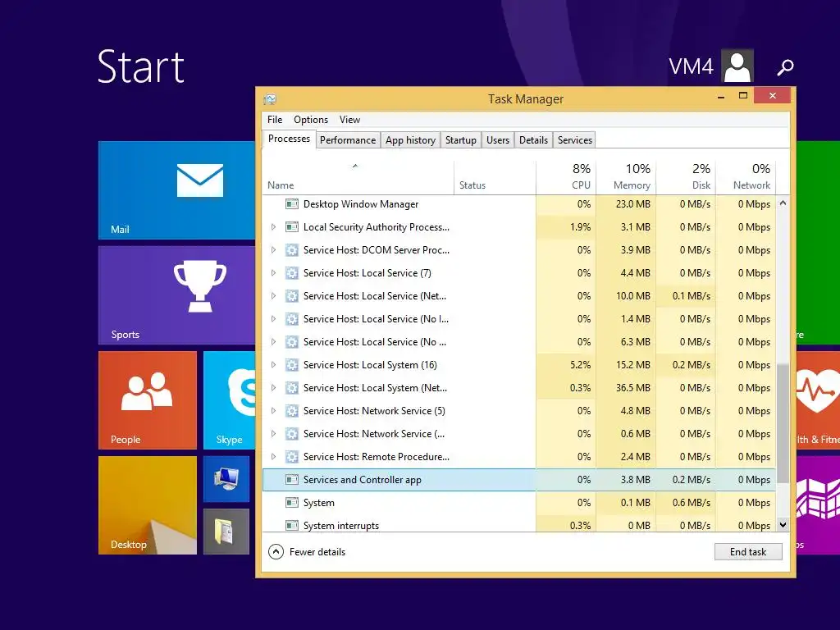This screenshot has width=840, height=630.
Task: Click the 23.0 MB memory cell
Action: click(626, 204)
